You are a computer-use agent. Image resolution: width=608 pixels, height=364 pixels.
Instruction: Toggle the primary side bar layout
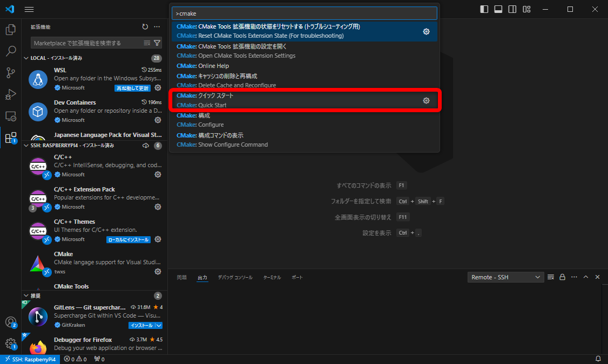484,9
